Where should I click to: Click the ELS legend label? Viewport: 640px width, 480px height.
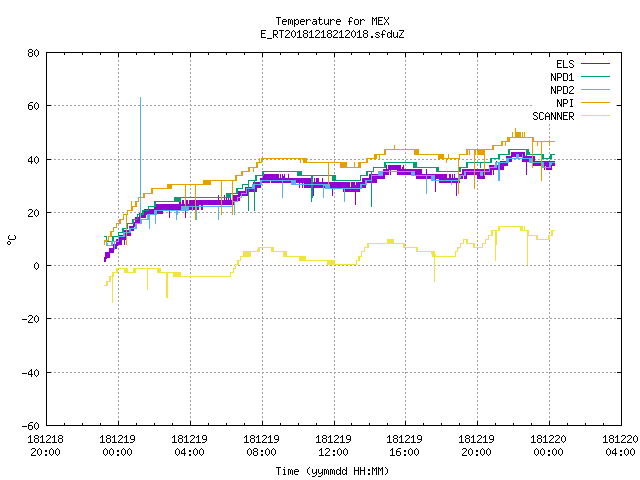565,64
